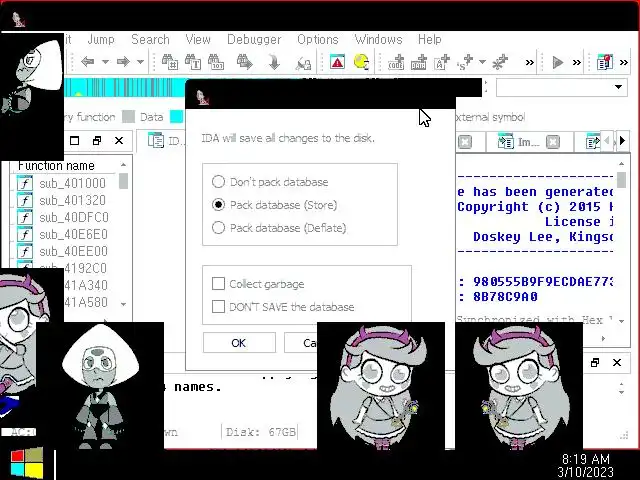Select function sub_40EE00
Viewport: 640px width, 480px height.
coord(73,251)
